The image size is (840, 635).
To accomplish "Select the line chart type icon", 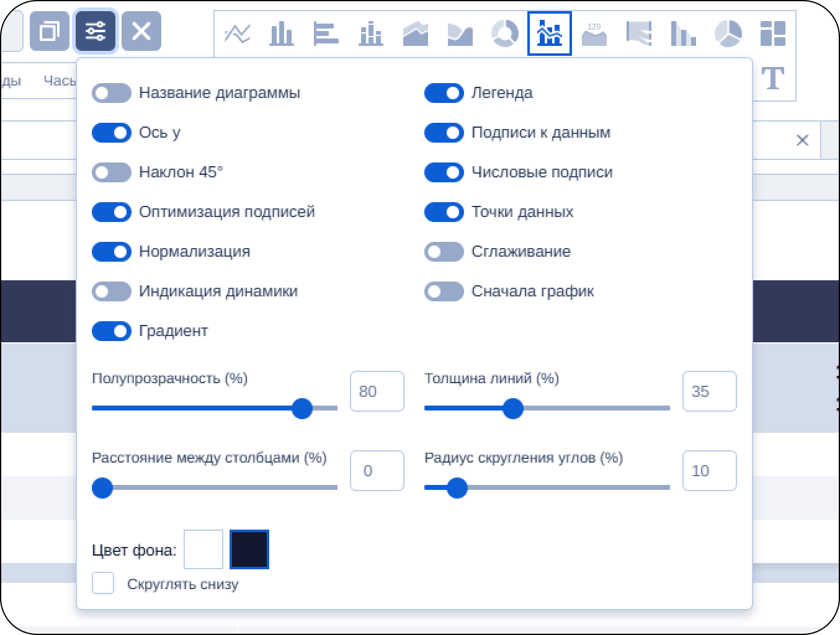I will 237,33.
